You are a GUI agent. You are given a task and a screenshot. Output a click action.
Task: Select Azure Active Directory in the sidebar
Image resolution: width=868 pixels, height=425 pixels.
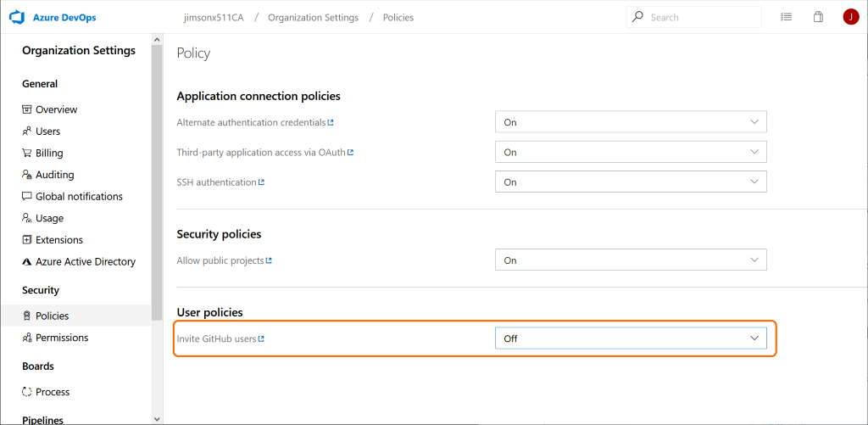[x=85, y=262]
